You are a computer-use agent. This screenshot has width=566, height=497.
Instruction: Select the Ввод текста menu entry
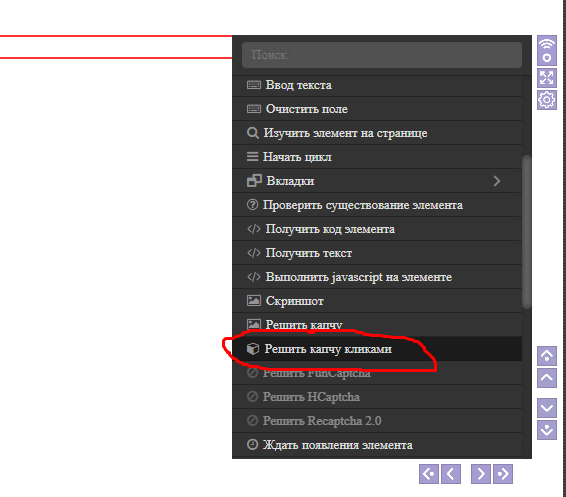click(x=377, y=85)
